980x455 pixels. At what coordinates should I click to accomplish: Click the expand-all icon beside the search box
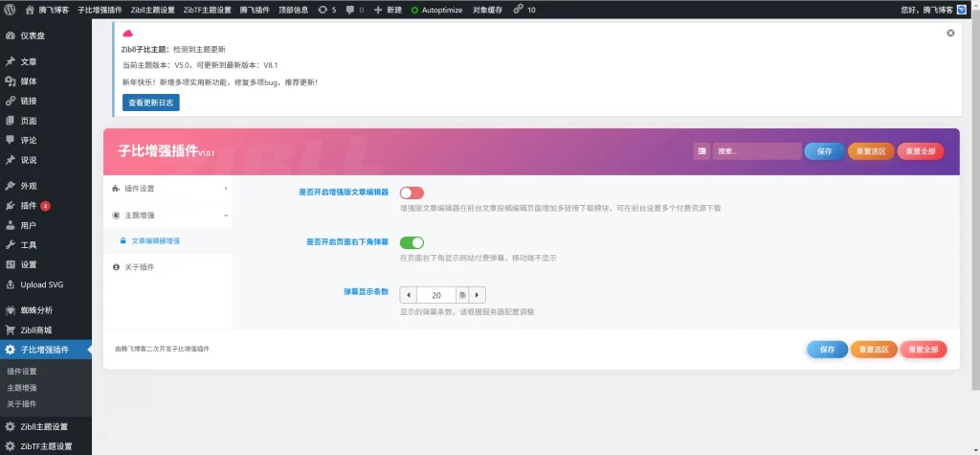coord(702,151)
